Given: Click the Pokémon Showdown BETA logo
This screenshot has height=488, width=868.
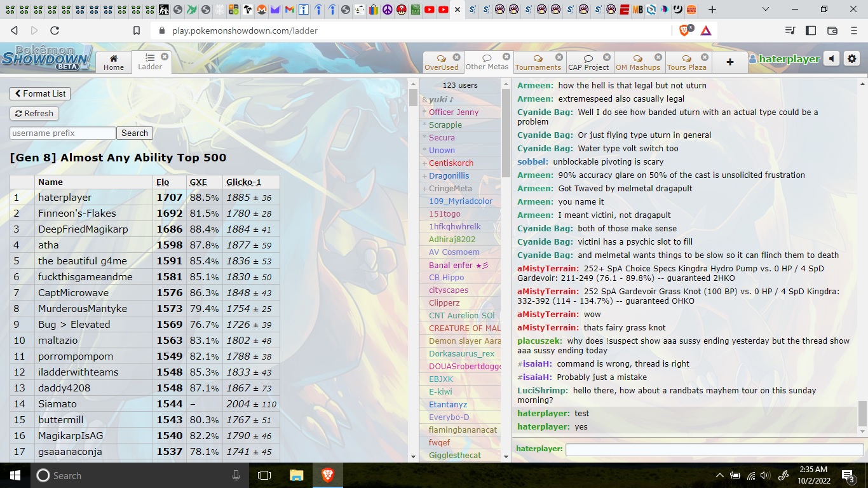Looking at the screenshot, I should (x=48, y=58).
